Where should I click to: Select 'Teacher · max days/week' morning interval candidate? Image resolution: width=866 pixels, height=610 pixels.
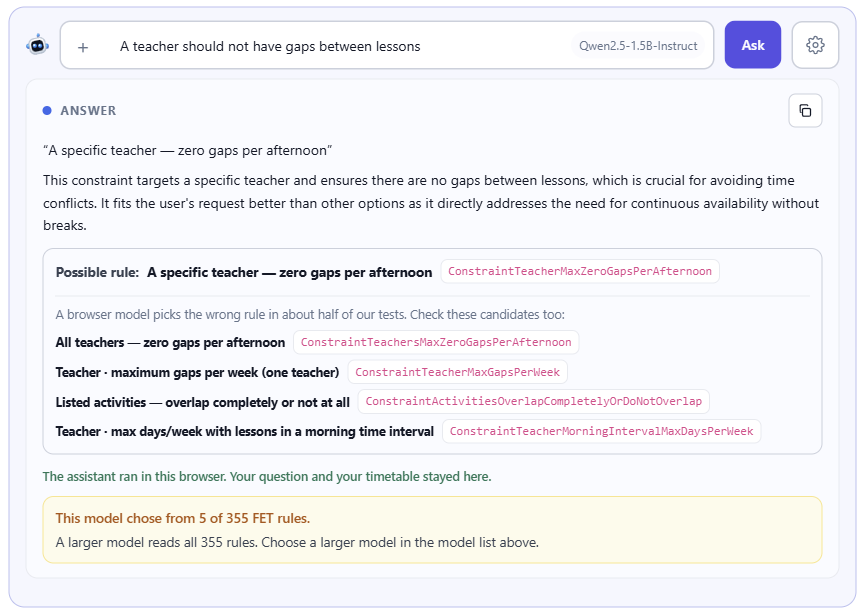[x=245, y=432]
